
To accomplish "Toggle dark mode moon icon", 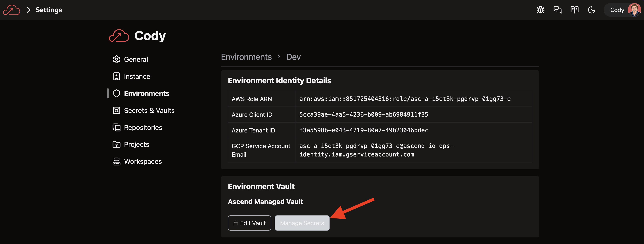I will click(591, 10).
